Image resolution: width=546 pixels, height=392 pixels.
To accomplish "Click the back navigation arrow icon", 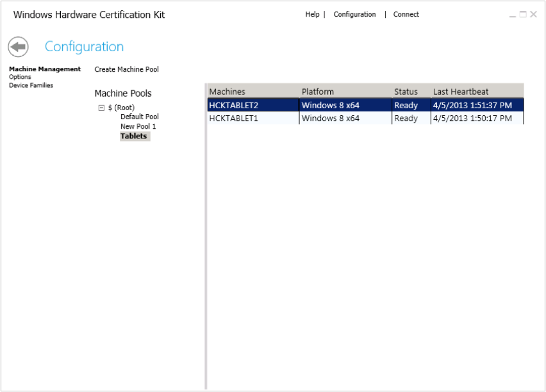I will (x=20, y=46).
